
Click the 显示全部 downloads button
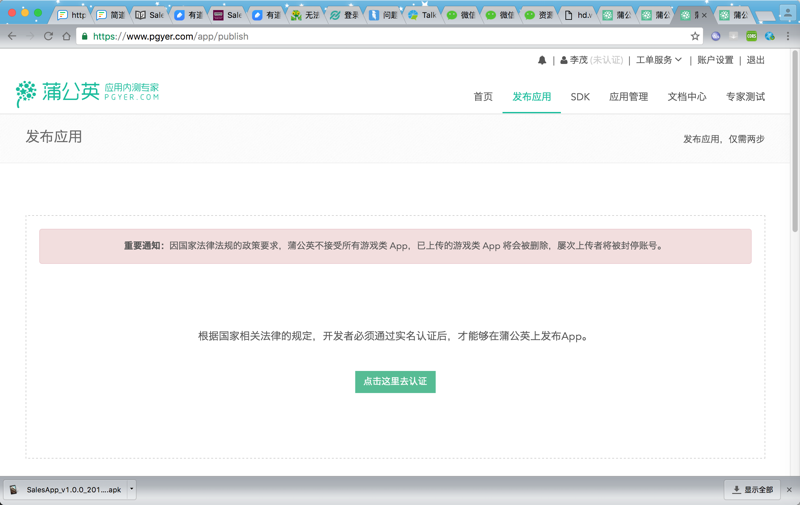[753, 490]
